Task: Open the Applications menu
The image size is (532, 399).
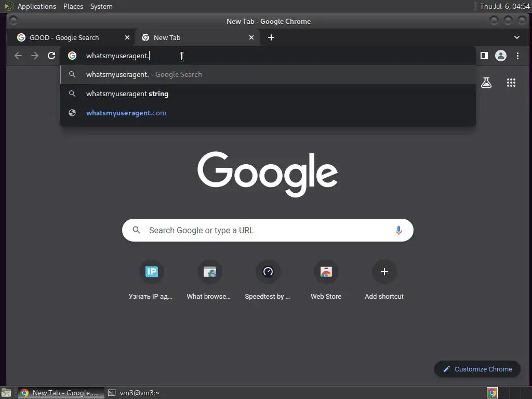Action: 37,6
